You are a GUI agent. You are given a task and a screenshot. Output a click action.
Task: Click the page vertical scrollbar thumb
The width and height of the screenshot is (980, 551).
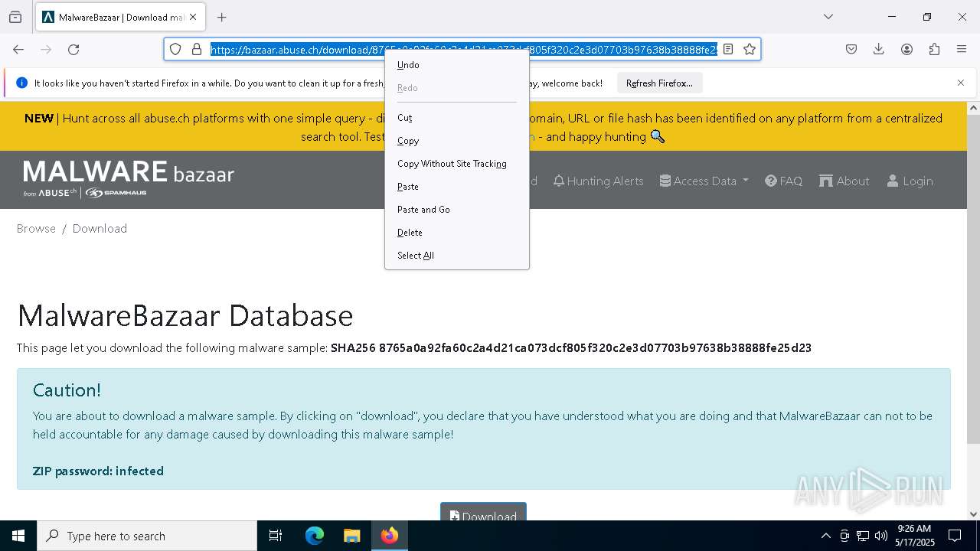click(973, 279)
